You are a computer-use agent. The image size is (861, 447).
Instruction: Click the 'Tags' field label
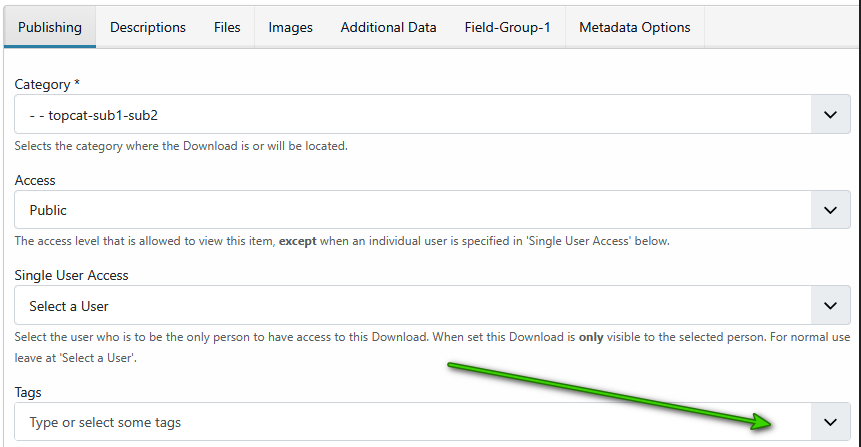pos(28,392)
